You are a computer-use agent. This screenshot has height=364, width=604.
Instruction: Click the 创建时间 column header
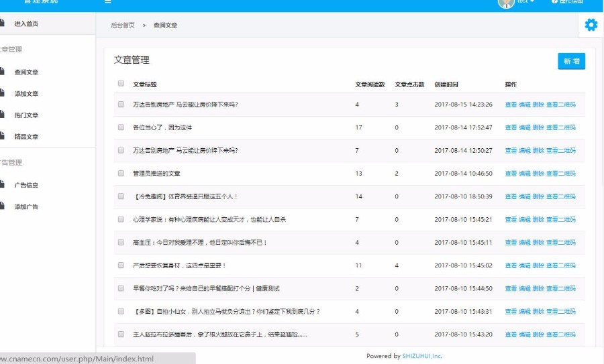click(446, 84)
